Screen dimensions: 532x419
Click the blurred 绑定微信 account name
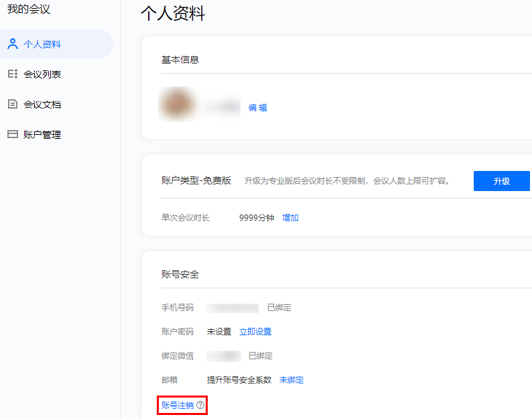[224, 356]
